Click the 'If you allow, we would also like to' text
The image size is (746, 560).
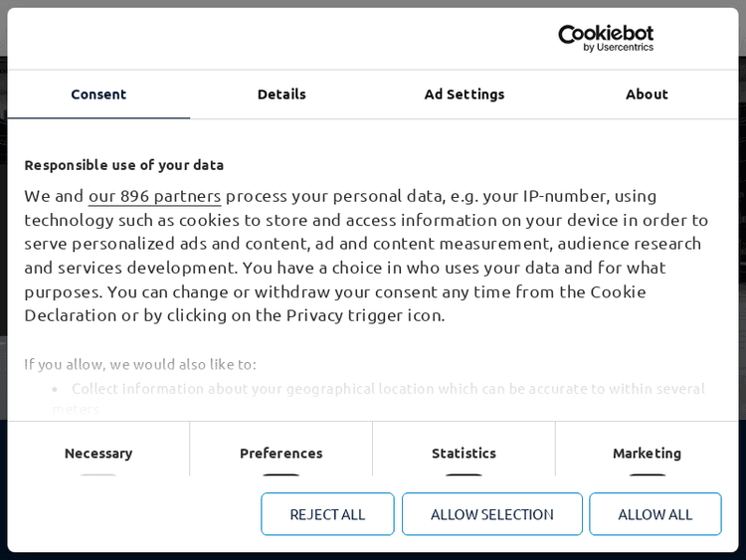click(x=140, y=364)
